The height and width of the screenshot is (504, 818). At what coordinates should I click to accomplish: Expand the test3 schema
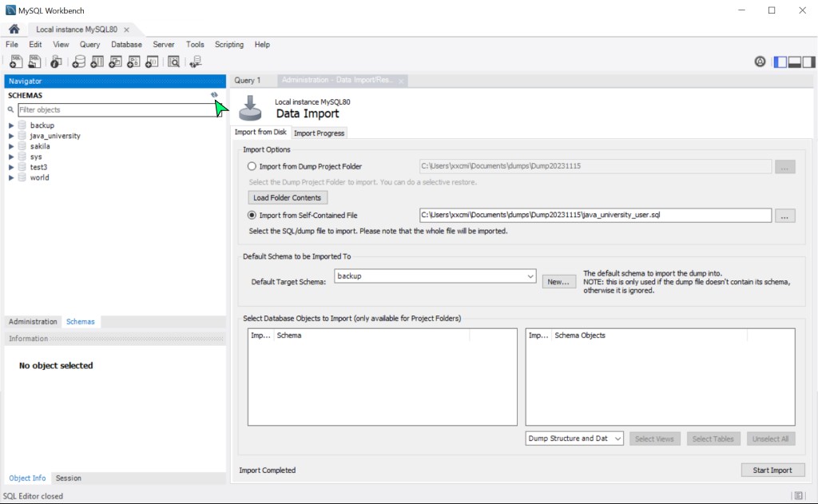tap(11, 167)
